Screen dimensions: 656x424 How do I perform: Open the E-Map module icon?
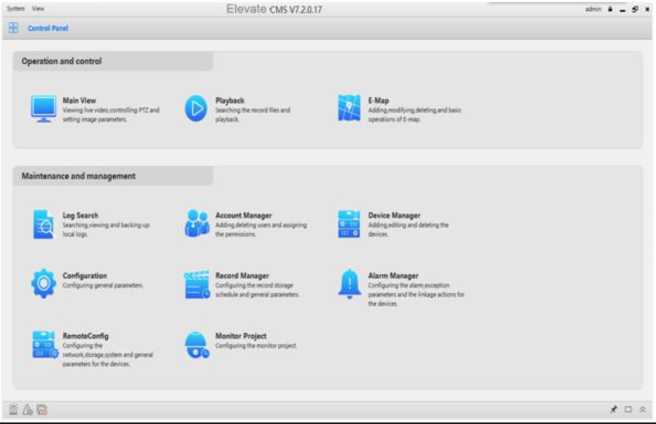[349, 108]
